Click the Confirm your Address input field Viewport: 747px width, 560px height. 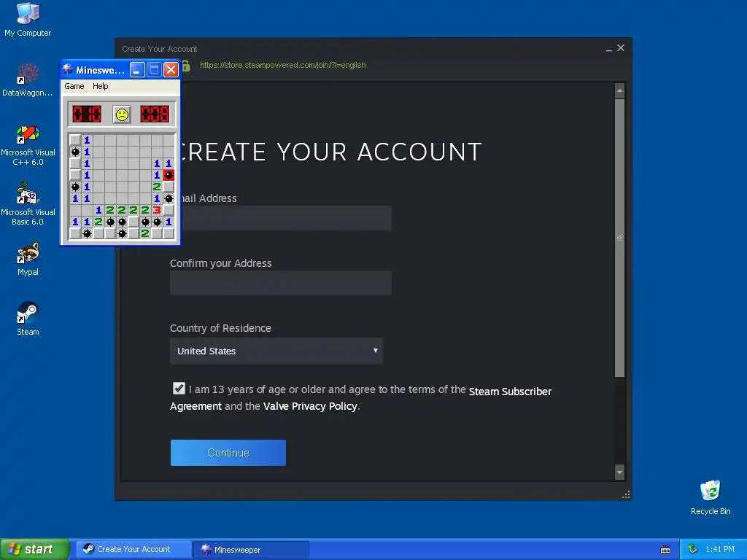coord(281,283)
